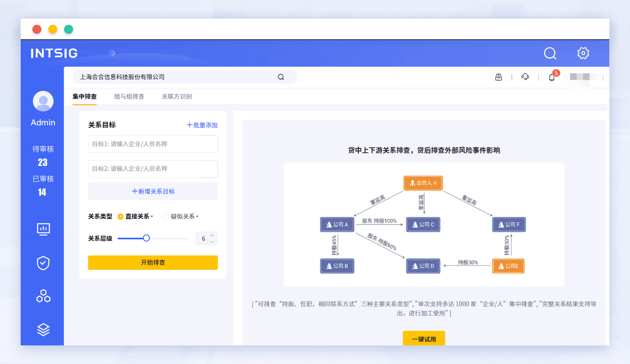Open settings gear icon in header
Screen dimensions: 630x364
click(x=583, y=53)
